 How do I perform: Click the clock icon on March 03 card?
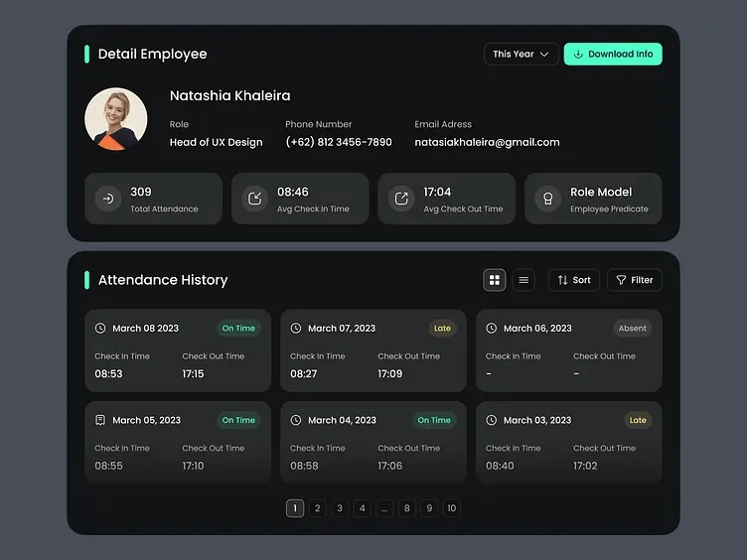[491, 420]
